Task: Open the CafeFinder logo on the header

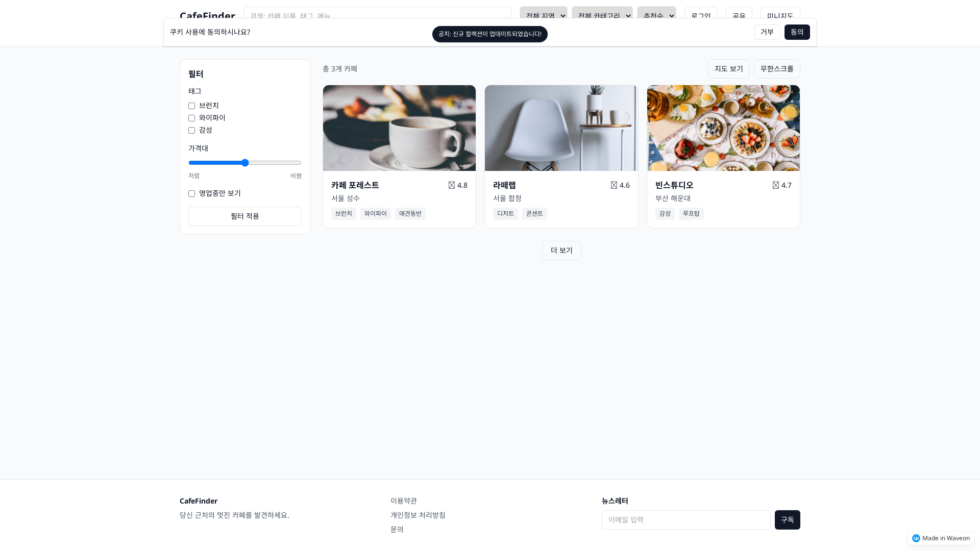Action: coord(207,16)
